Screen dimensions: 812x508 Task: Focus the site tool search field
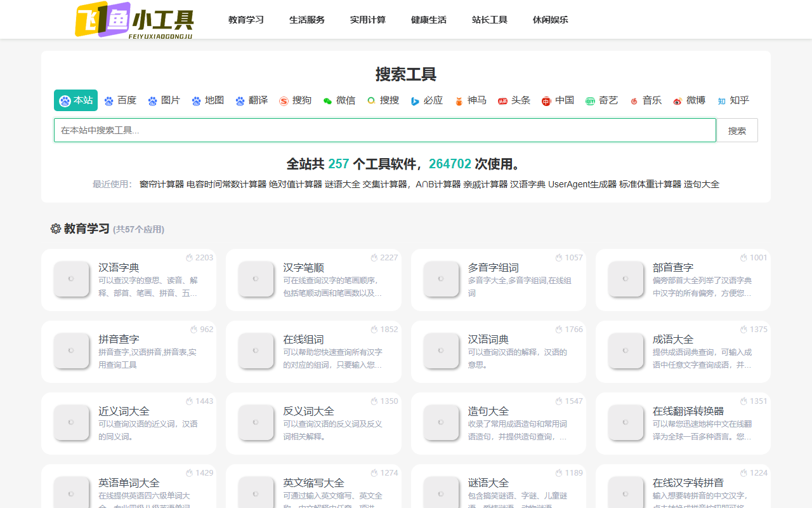(385, 130)
